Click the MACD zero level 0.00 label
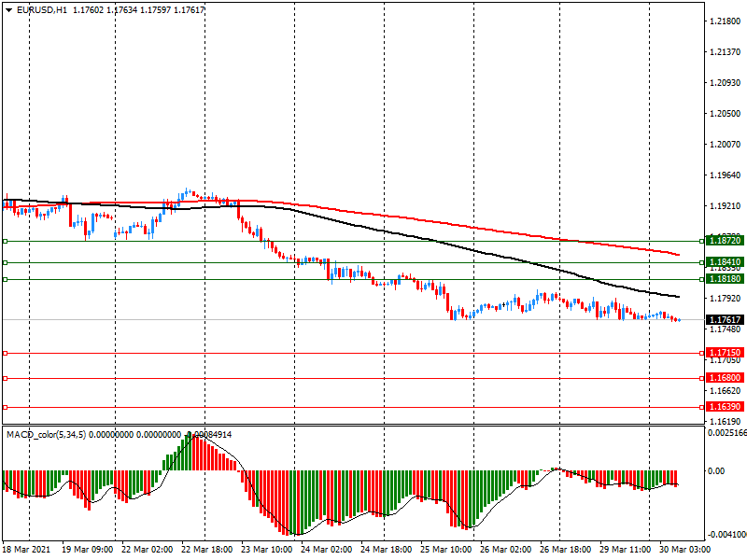747x560 pixels. click(x=717, y=471)
